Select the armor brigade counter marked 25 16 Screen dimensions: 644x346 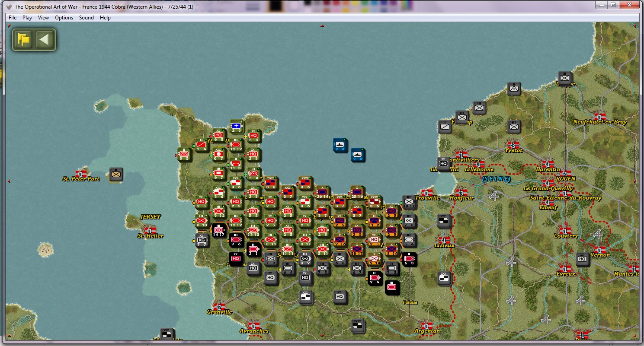click(357, 193)
